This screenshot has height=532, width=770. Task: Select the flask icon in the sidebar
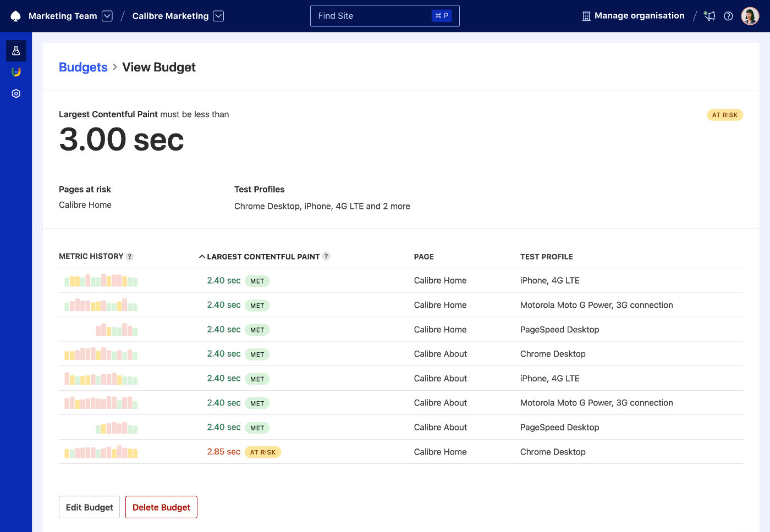[x=15, y=50]
